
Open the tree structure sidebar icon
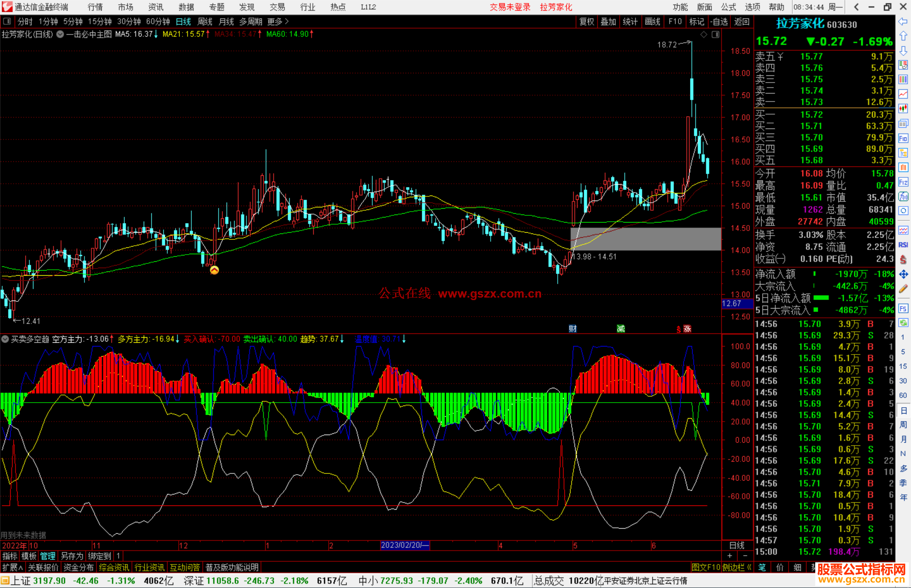point(903,153)
